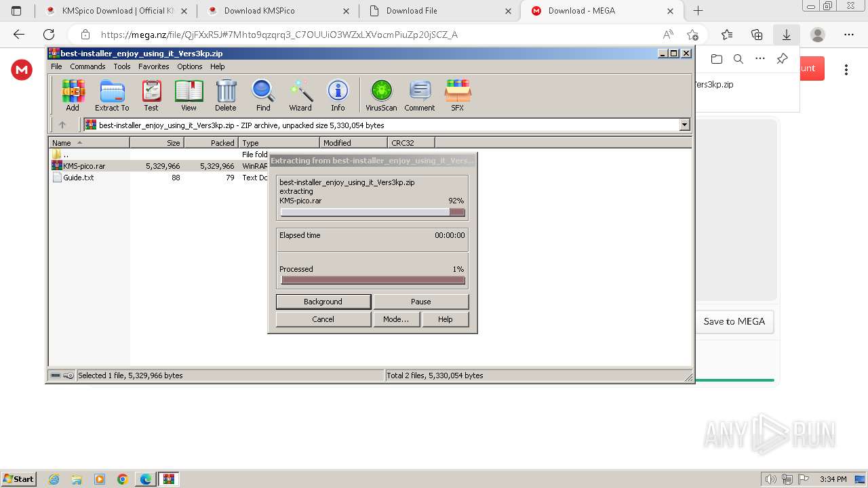The width and height of the screenshot is (868, 488).
Task: Open the WinRAR Help menu
Action: [x=218, y=66]
